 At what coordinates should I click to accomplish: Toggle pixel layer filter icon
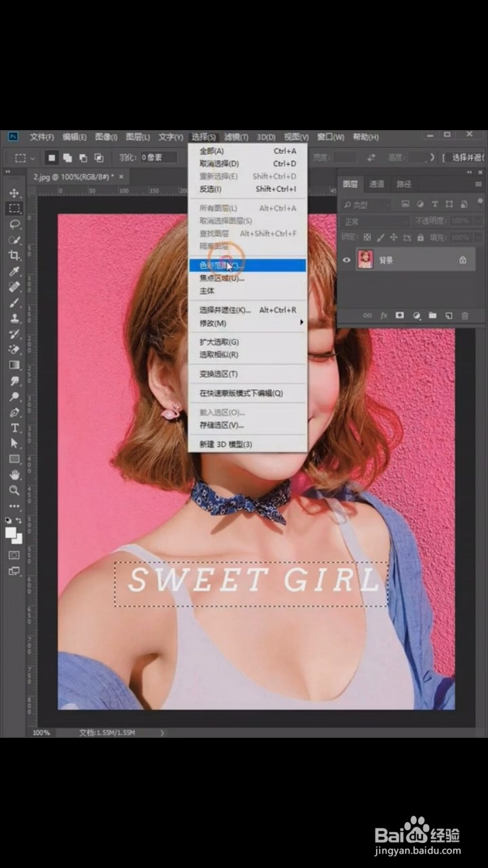point(405,204)
